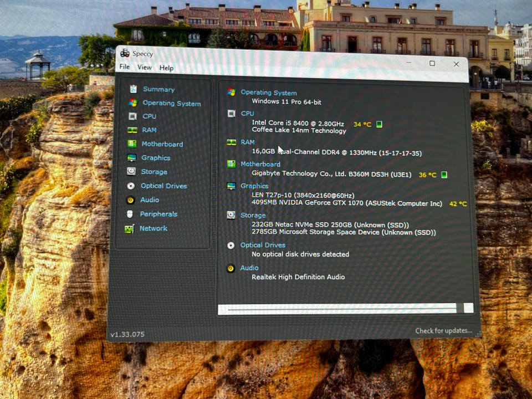Screen dimensions: 532x399
Task: Select Operating System in the sidebar
Action: [x=172, y=103]
